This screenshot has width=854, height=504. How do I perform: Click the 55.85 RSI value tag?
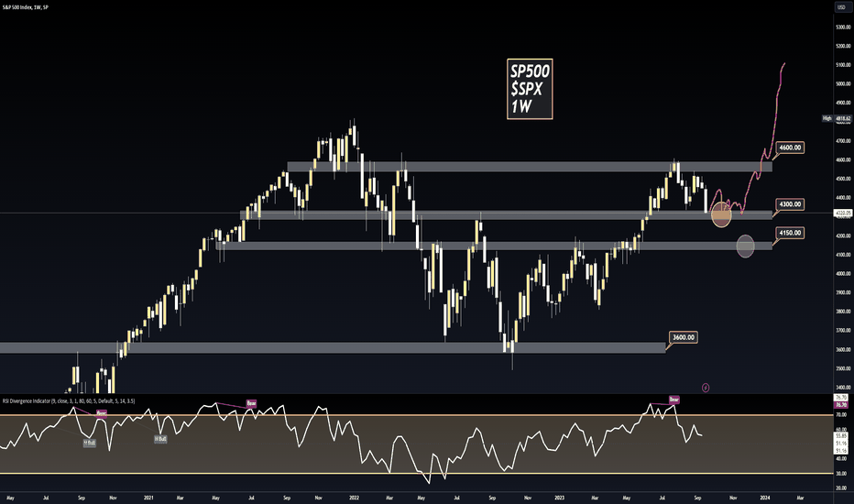pyautogui.click(x=841, y=436)
